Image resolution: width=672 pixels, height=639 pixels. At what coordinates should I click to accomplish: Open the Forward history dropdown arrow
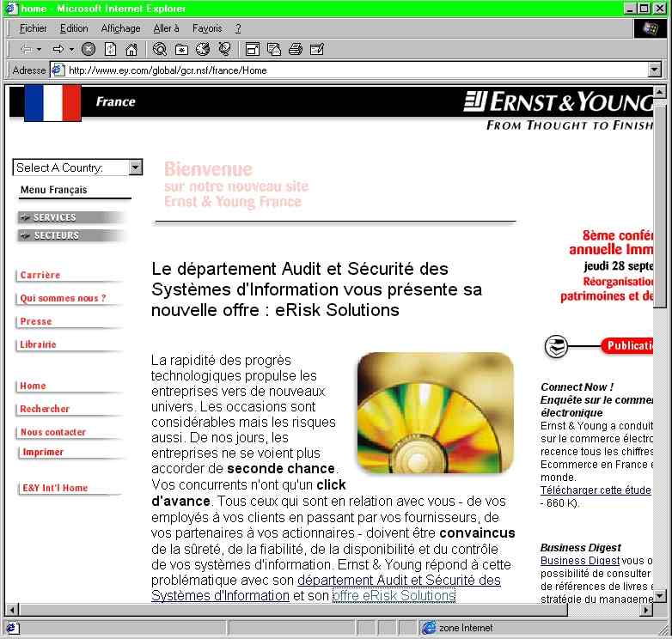pyautogui.click(x=71, y=50)
